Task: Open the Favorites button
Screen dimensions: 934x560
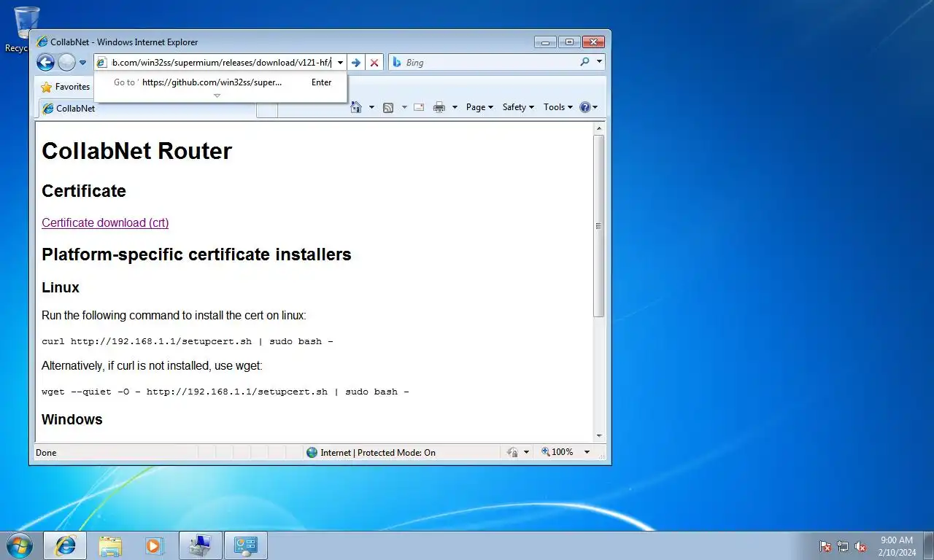Action: (x=66, y=87)
